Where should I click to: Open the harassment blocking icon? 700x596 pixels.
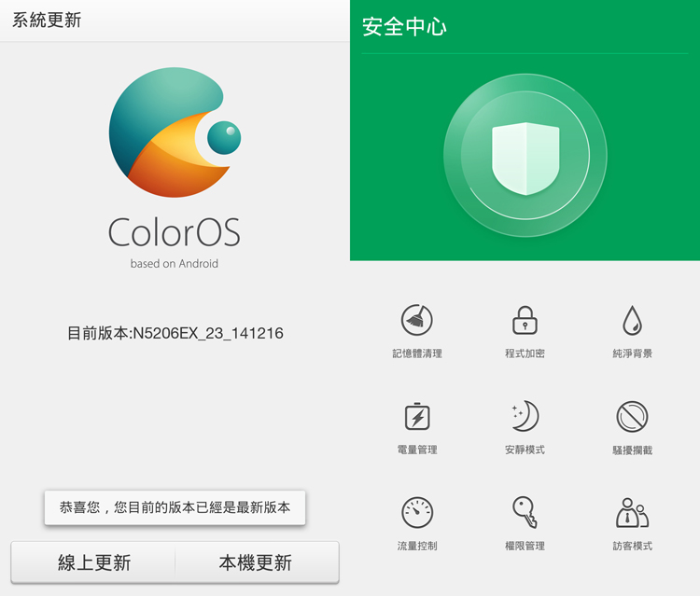pyautogui.click(x=632, y=416)
